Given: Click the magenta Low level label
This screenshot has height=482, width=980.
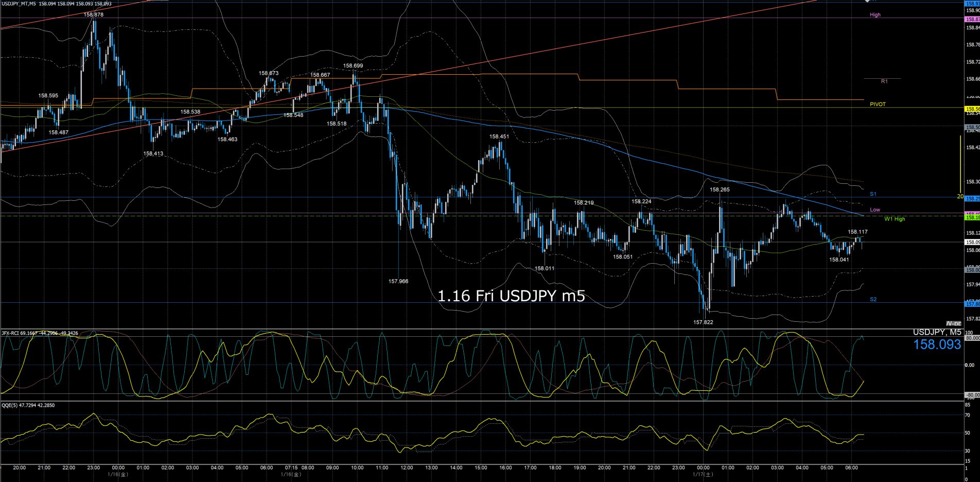Looking at the screenshot, I should click(x=874, y=210).
